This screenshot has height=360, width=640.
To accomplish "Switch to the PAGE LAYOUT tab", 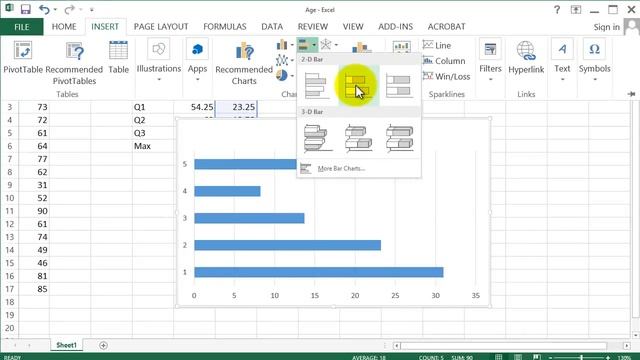I will (x=161, y=27).
